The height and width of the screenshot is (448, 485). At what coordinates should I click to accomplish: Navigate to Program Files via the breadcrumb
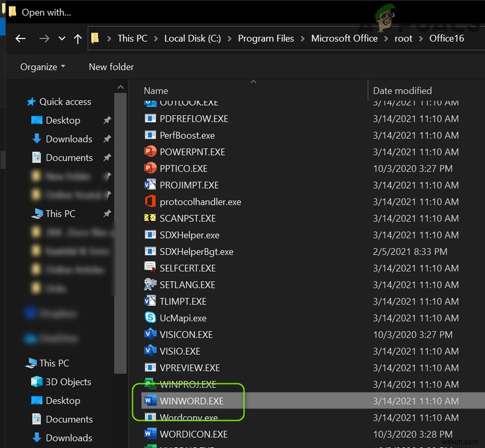tap(266, 38)
